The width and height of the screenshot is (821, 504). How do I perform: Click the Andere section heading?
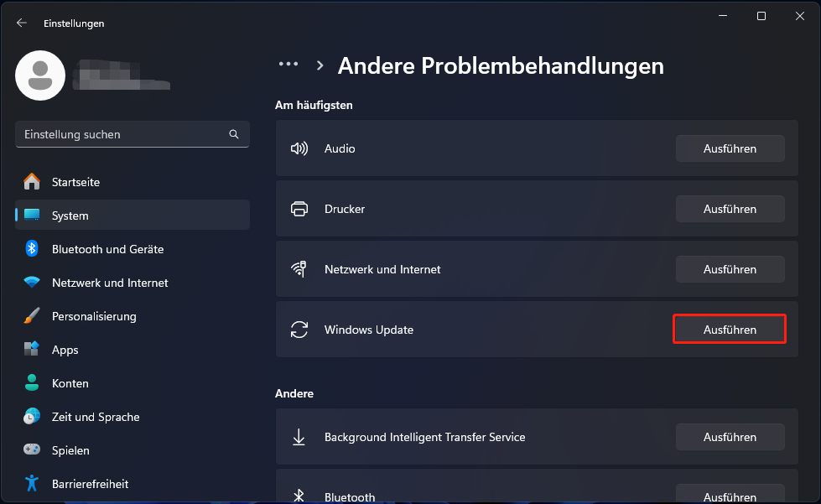(x=294, y=393)
